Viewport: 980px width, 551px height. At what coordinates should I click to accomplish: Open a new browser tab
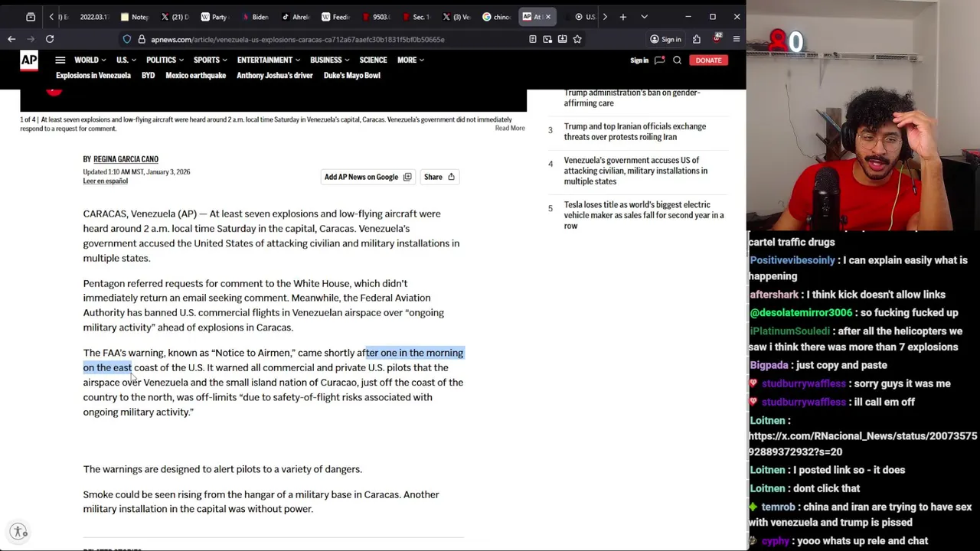tap(623, 17)
